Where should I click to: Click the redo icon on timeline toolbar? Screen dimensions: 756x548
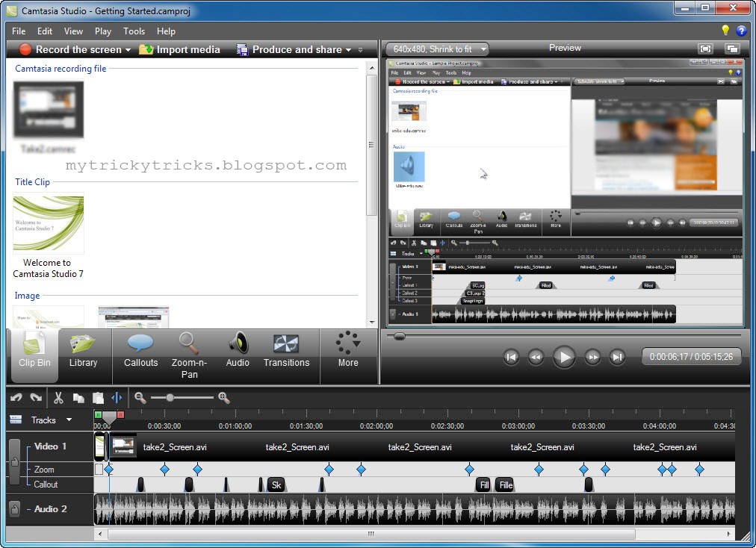36,398
